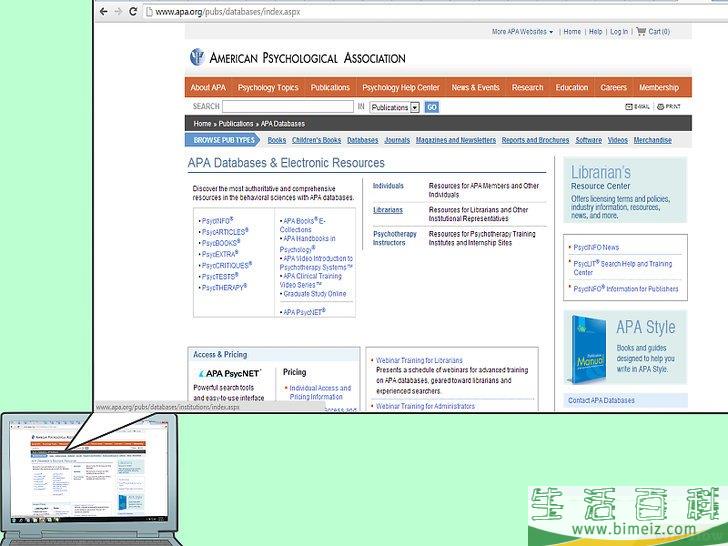Open the PsycINFO database link
Viewport: 728px width, 546px height.
217,221
